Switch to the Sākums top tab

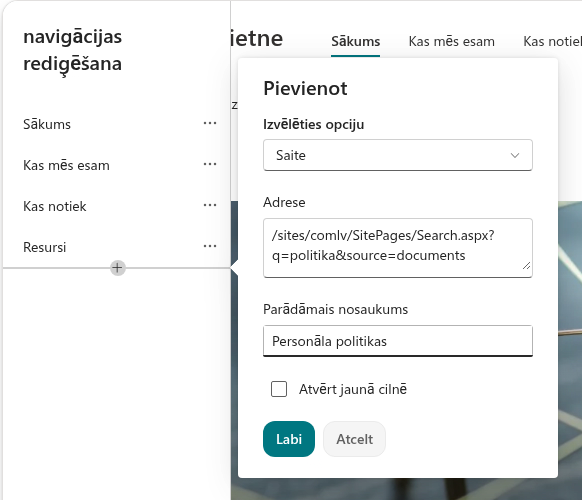355,41
